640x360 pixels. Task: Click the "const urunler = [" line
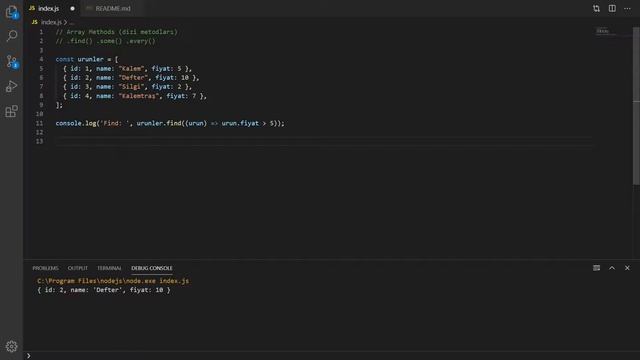pos(87,60)
